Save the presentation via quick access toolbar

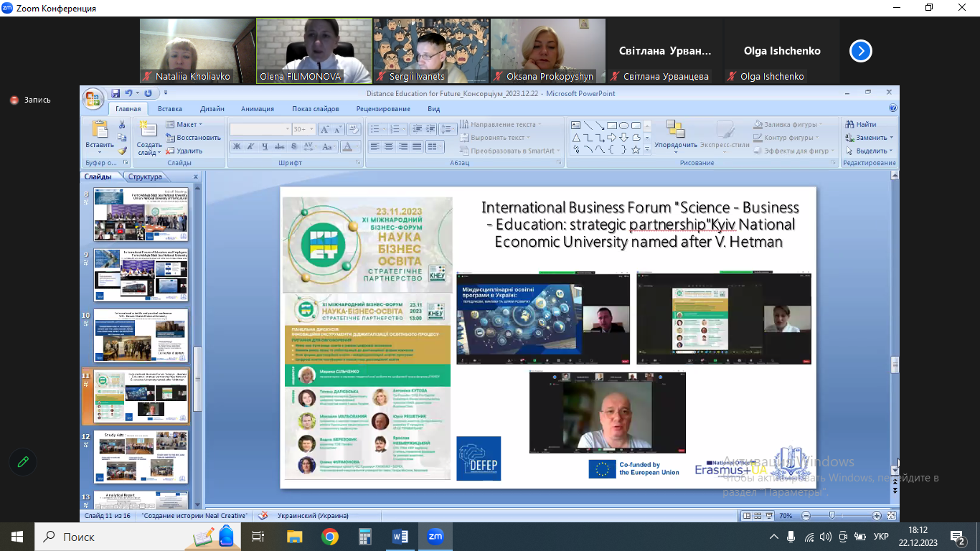pyautogui.click(x=115, y=93)
